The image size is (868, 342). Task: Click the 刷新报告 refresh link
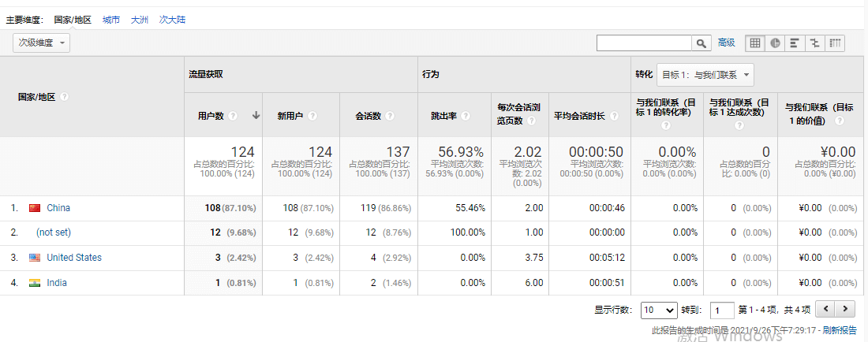(x=840, y=330)
